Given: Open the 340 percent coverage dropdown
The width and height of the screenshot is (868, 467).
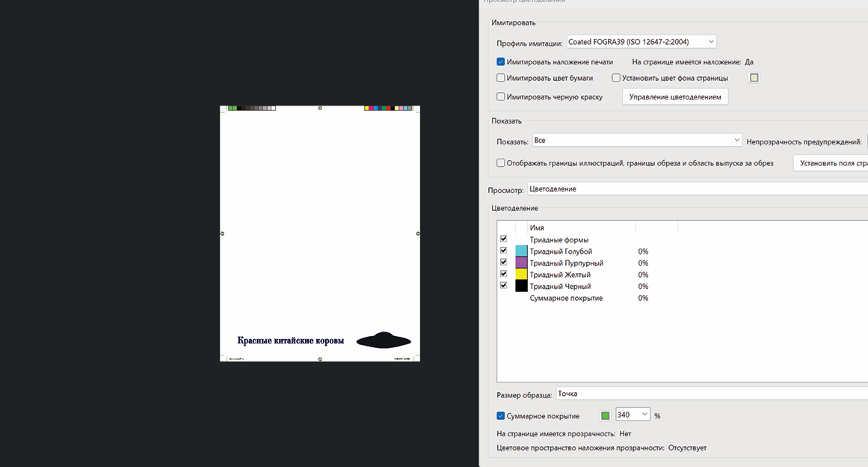Looking at the screenshot, I should pyautogui.click(x=632, y=415).
